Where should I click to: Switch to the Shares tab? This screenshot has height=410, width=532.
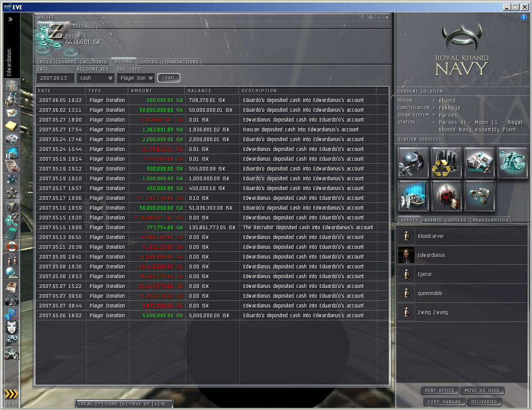tap(67, 62)
